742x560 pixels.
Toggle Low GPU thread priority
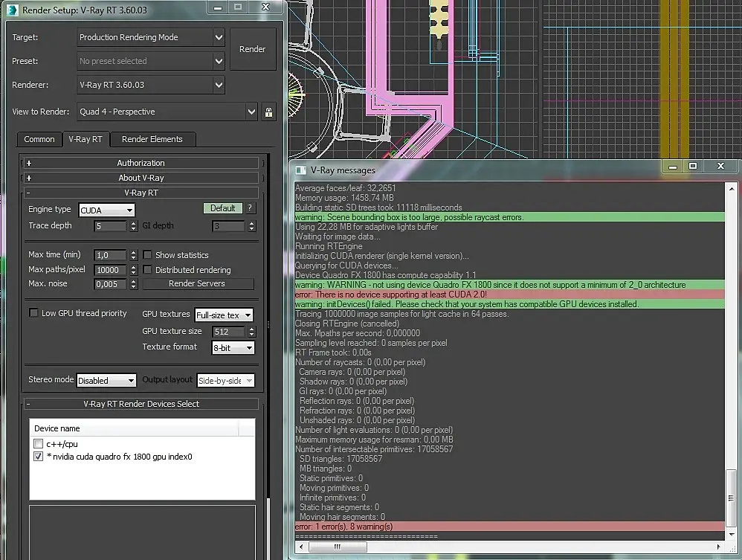point(33,313)
